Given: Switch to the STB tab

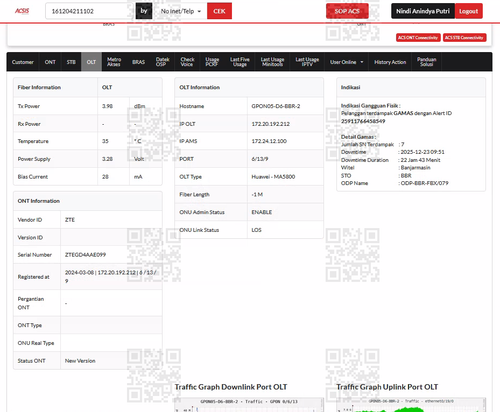Looking at the screenshot, I should 71,62.
